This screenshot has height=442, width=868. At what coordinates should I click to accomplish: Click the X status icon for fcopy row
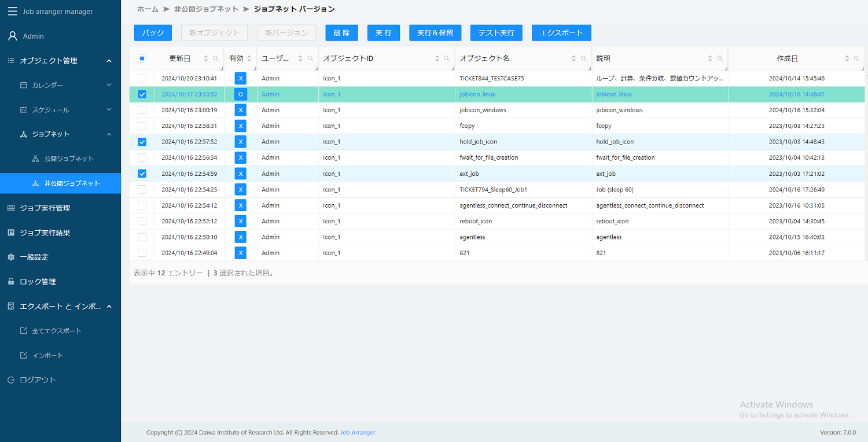point(240,126)
